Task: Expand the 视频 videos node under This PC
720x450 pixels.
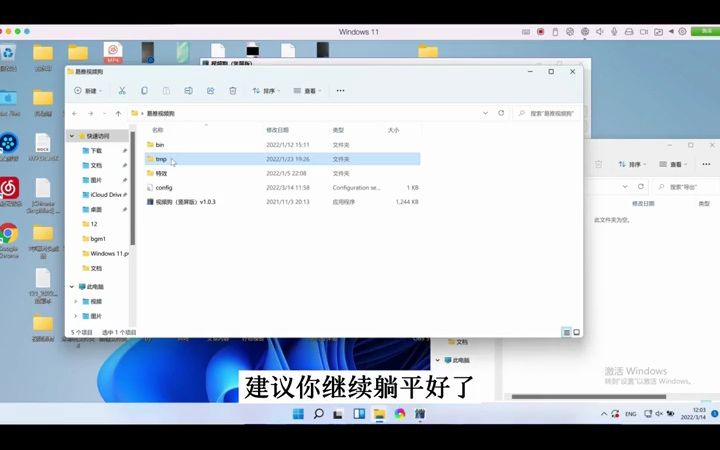Action: coord(76,301)
